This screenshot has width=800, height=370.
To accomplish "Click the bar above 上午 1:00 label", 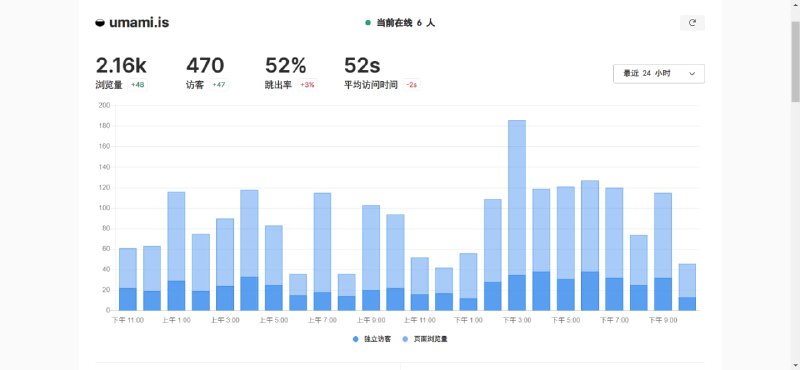I will pos(176,251).
